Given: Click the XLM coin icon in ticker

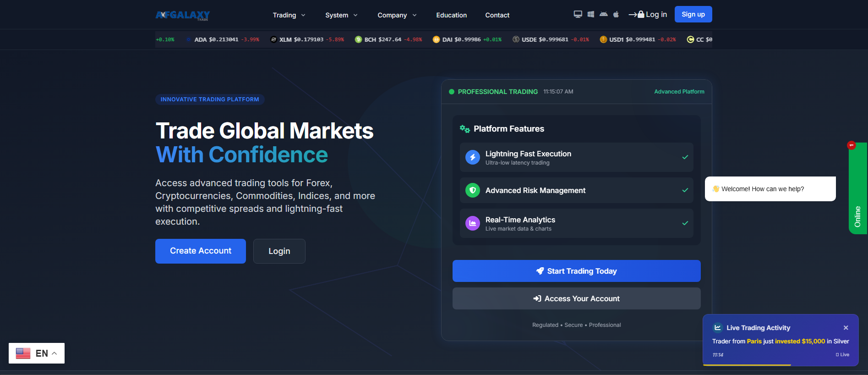Looking at the screenshot, I should 273,39.
